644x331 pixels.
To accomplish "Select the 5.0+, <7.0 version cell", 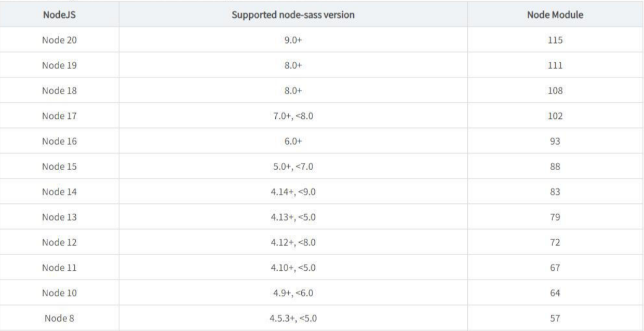I will tap(293, 167).
